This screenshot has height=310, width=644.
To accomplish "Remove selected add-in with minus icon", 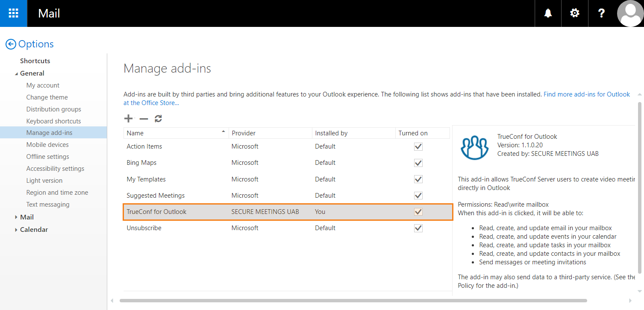I will click(144, 119).
